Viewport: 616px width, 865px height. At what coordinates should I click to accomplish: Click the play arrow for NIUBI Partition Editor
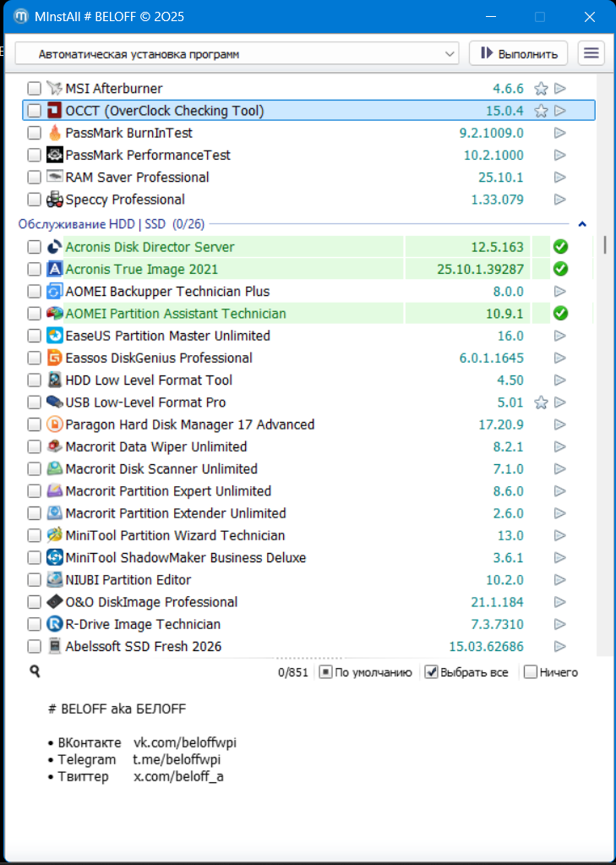click(559, 580)
